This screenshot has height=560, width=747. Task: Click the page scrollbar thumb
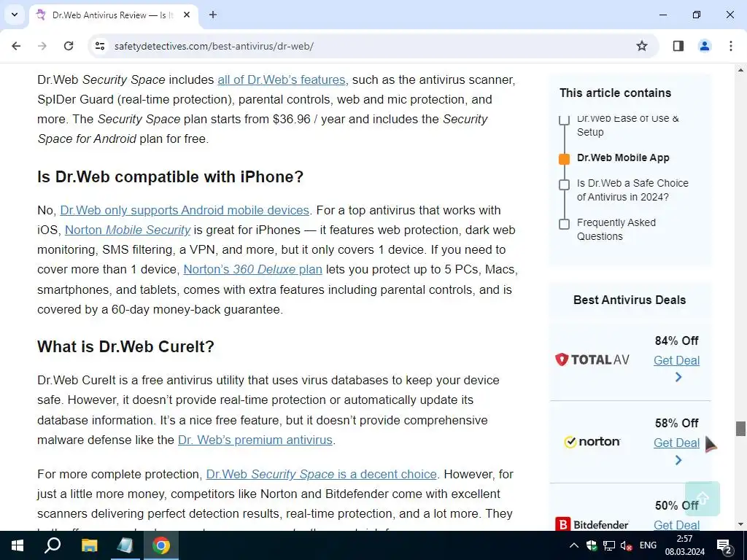[x=740, y=428]
